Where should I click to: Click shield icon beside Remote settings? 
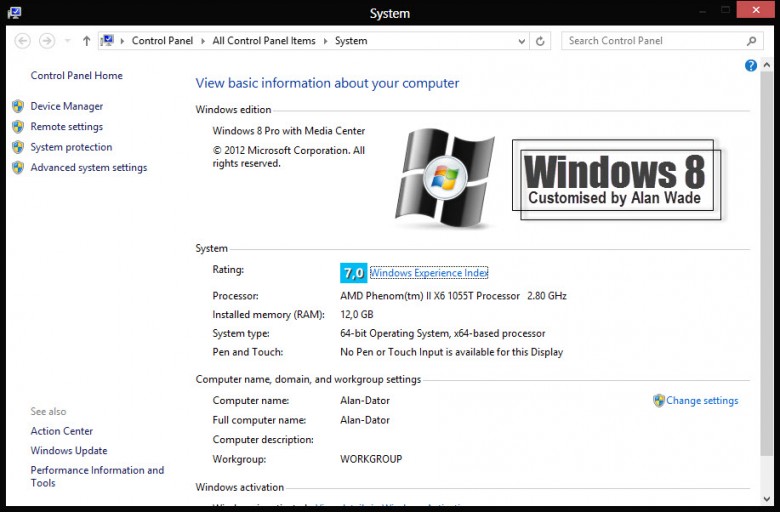[18, 126]
